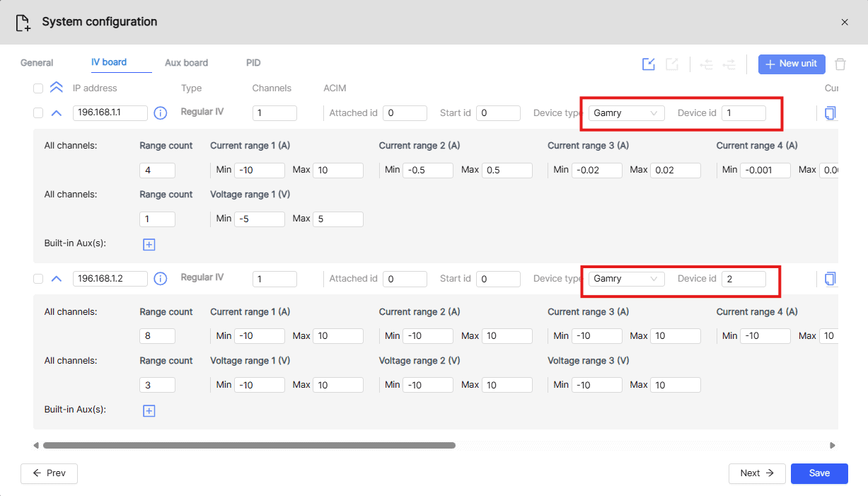Viewport: 868px width, 496px height.
Task: Collapse all units with double chevron
Action: click(x=57, y=88)
